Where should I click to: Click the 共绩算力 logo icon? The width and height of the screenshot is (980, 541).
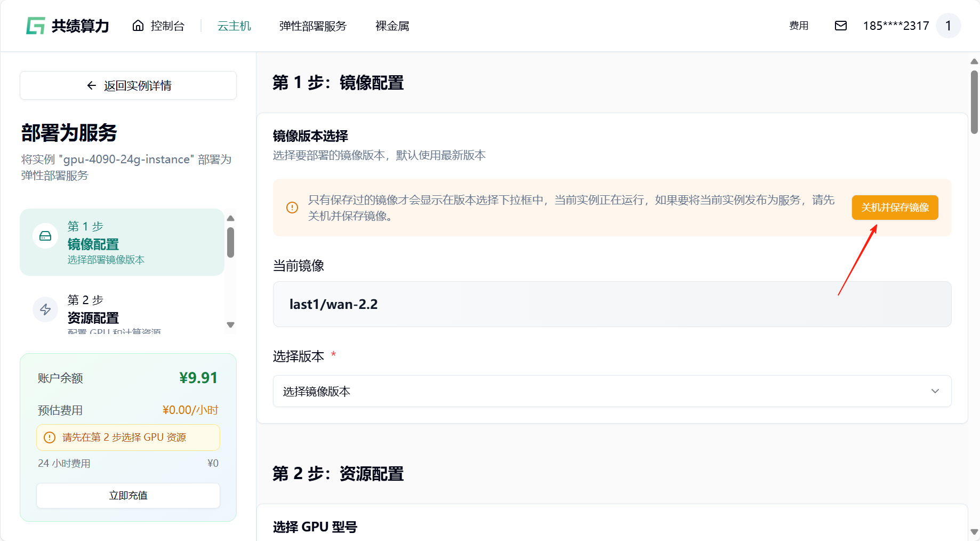coord(36,26)
